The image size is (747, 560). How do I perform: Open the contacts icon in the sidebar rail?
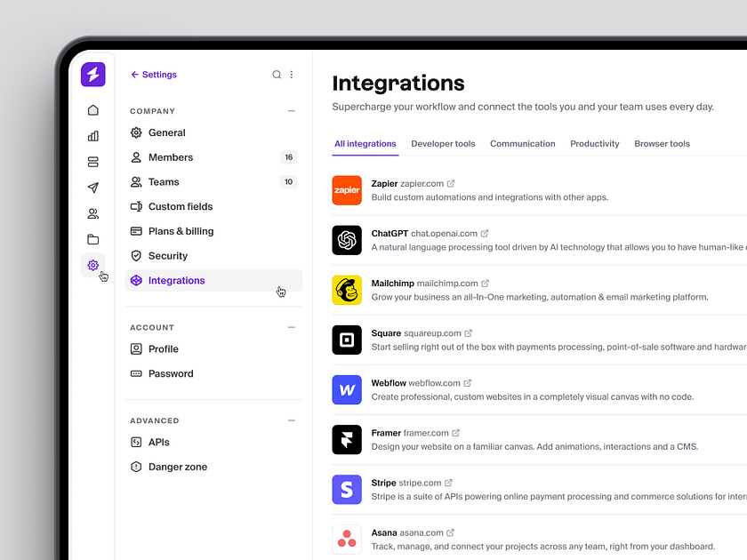pos(92,213)
